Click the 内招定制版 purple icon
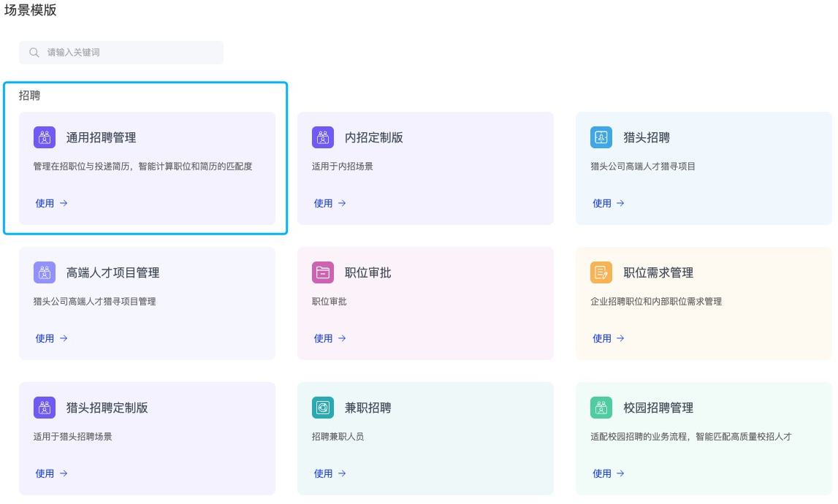 [x=323, y=137]
